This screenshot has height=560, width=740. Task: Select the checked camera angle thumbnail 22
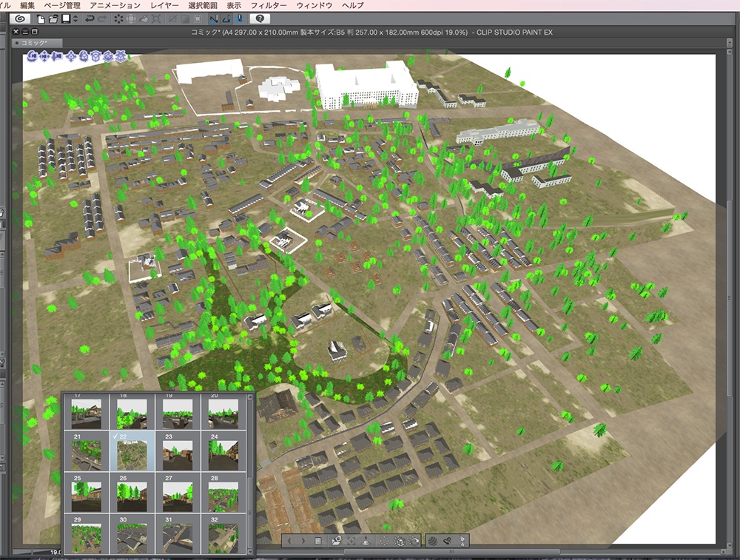(x=132, y=451)
